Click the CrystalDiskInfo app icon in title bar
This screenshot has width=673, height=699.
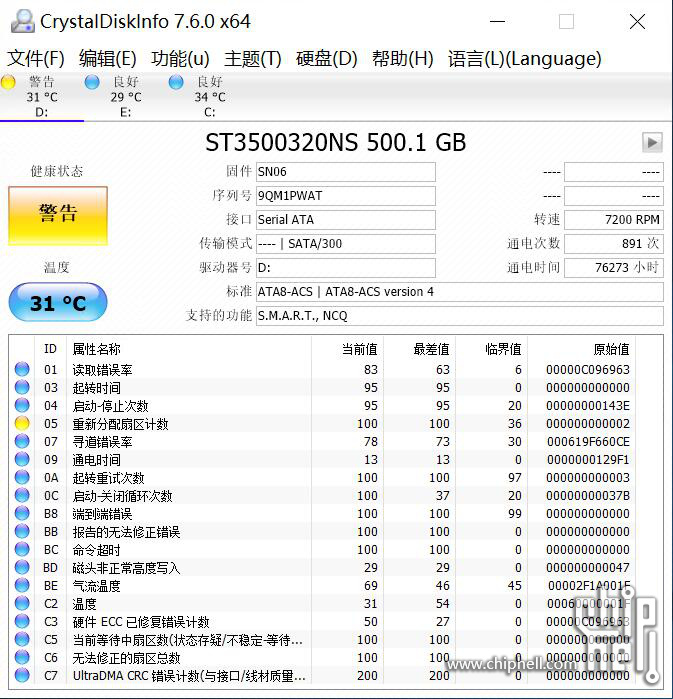point(22,21)
